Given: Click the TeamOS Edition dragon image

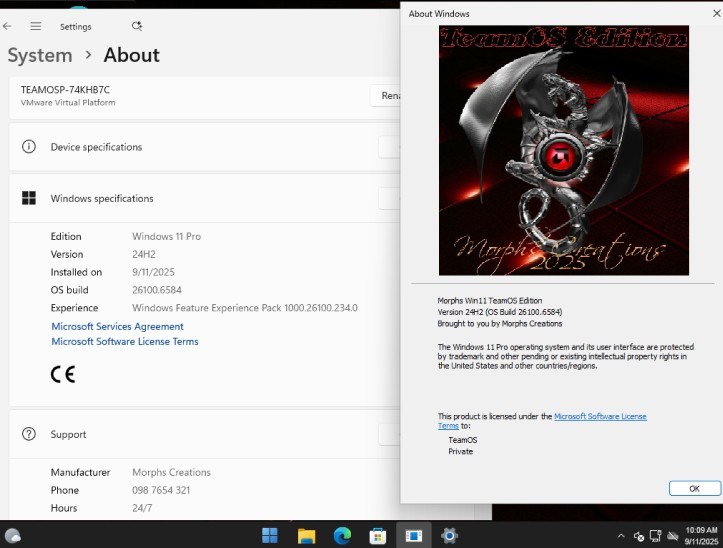Looking at the screenshot, I should [x=564, y=150].
